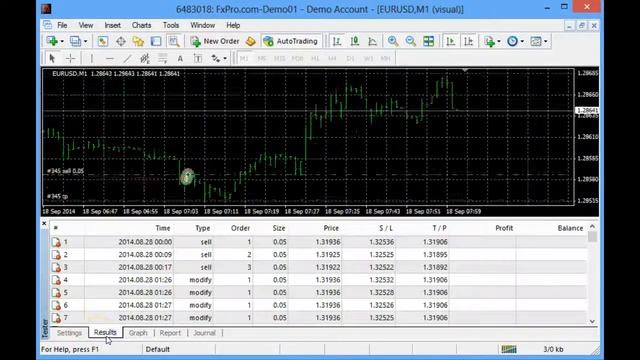Toggle chart Auto Scroll icon

tap(451, 41)
